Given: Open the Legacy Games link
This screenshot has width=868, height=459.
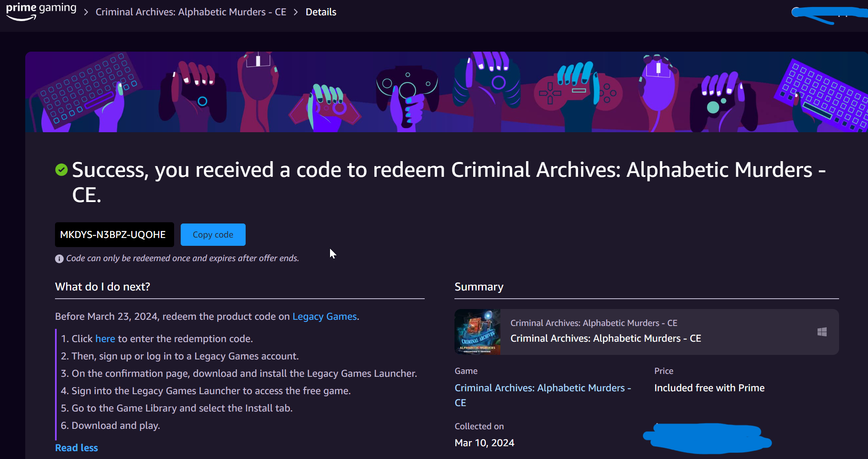Looking at the screenshot, I should [x=325, y=316].
